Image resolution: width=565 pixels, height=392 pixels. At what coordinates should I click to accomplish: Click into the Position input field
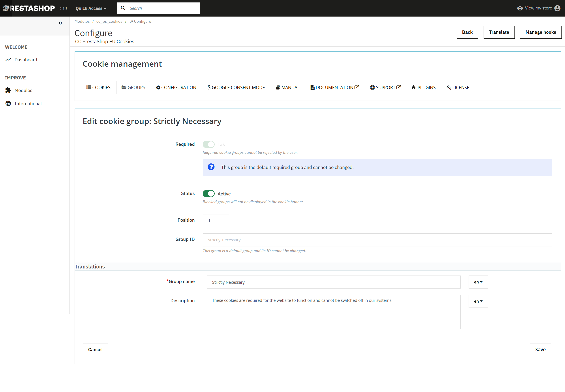pos(216,221)
